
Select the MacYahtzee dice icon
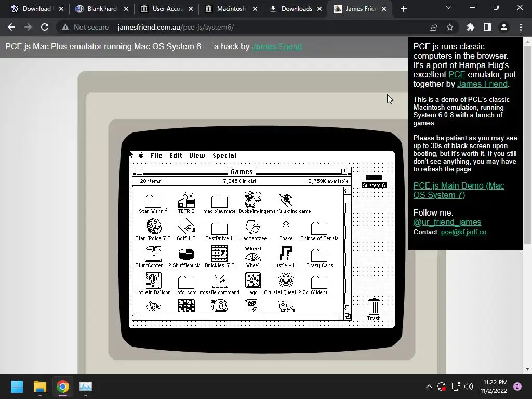pyautogui.click(x=253, y=227)
